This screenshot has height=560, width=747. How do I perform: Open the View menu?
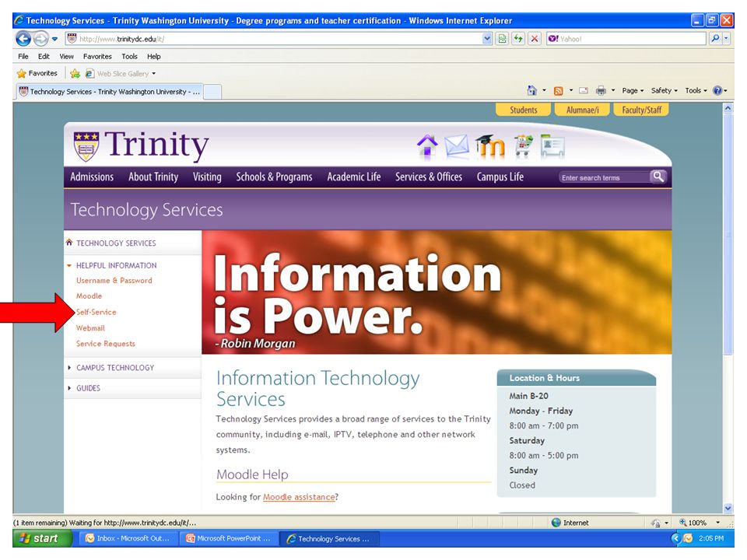click(x=66, y=56)
